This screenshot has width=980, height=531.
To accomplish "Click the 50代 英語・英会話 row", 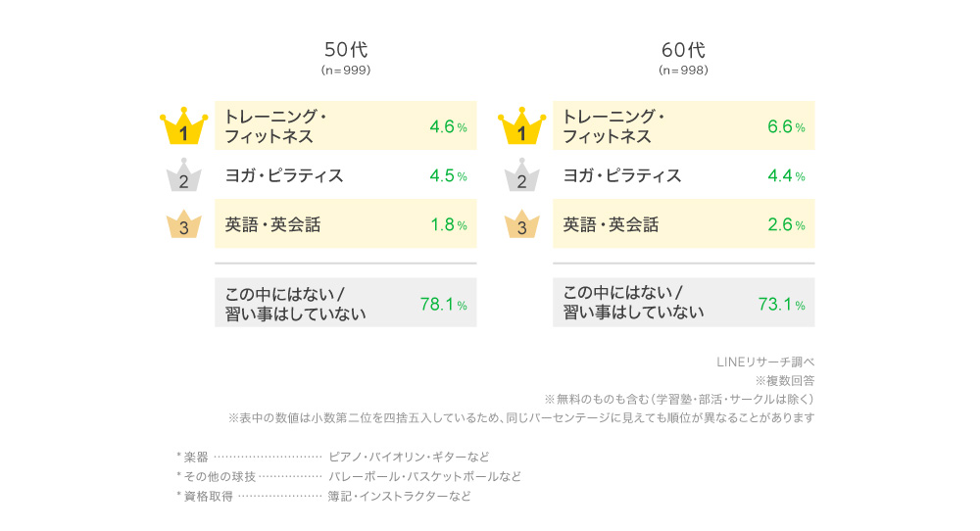I will pyautogui.click(x=346, y=223).
